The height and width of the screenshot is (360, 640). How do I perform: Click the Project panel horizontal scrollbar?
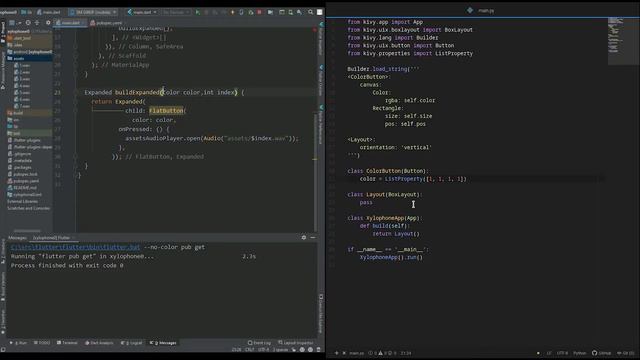pos(27,231)
